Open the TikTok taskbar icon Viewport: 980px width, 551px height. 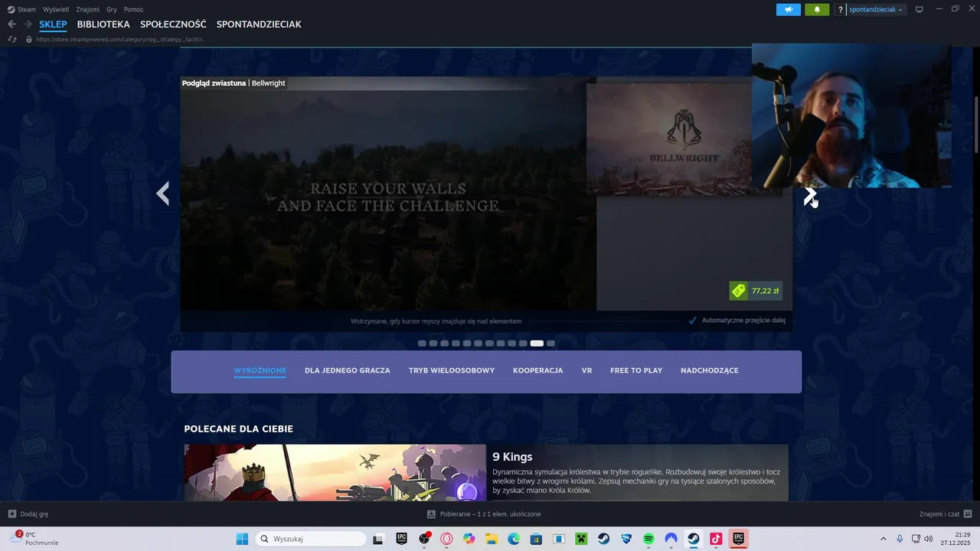coord(717,539)
